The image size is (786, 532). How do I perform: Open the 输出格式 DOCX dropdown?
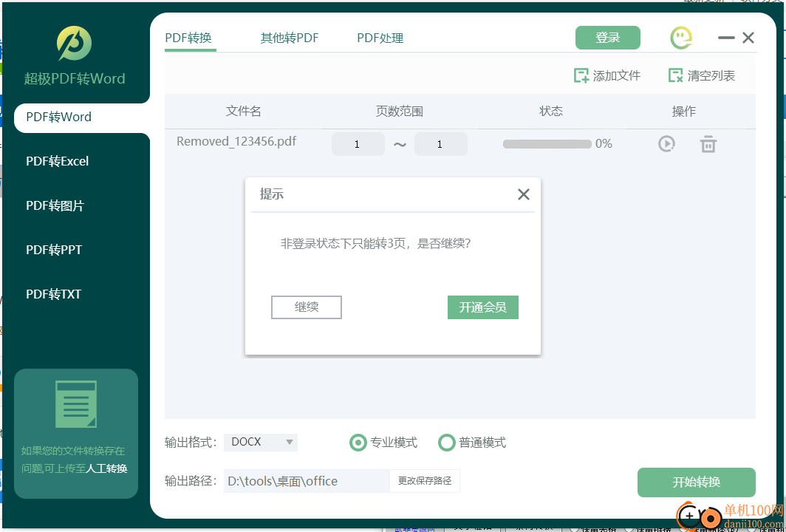point(261,443)
